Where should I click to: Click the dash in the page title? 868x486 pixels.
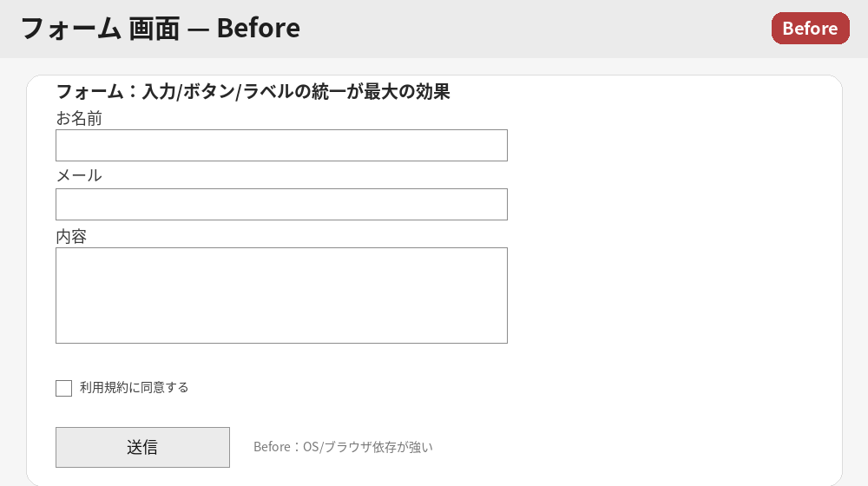pyautogui.click(x=197, y=30)
